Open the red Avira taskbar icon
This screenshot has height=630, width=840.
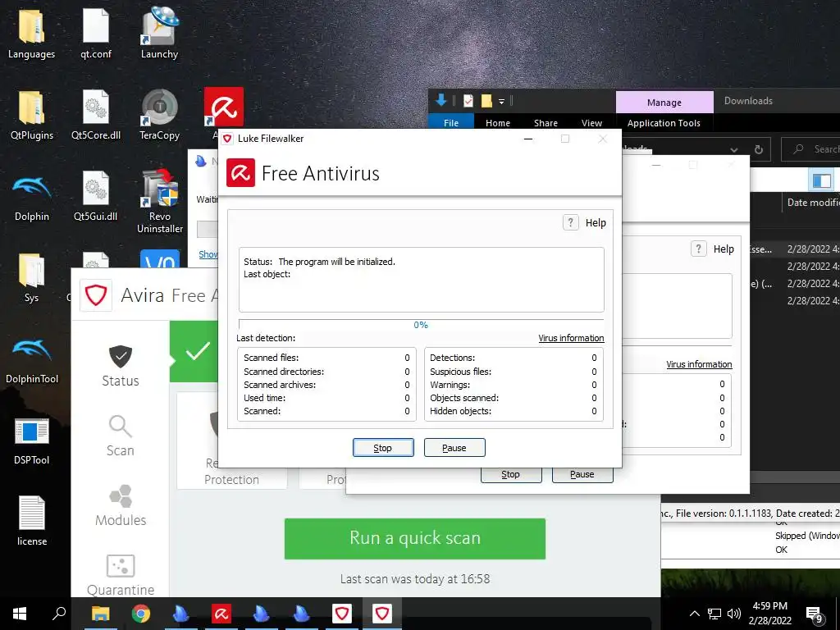[221, 614]
